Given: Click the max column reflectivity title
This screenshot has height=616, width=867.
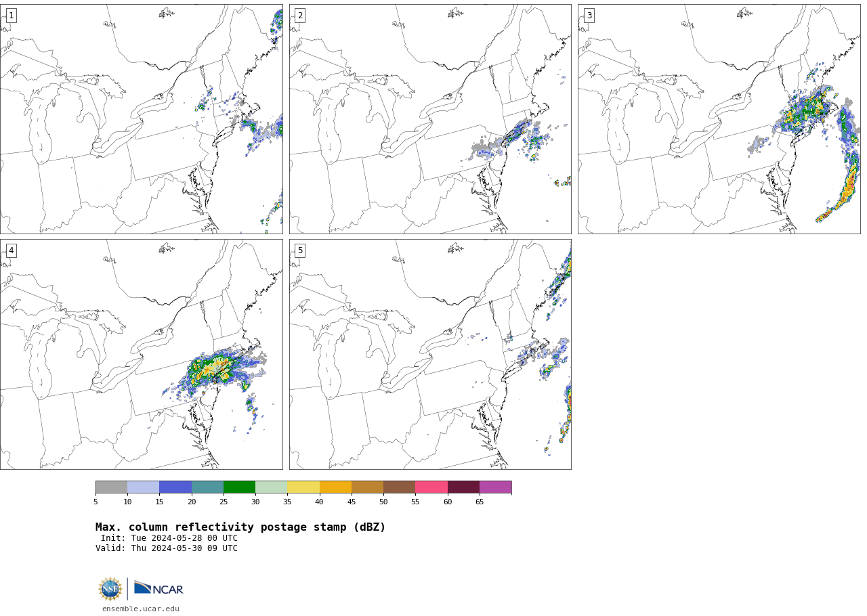Looking at the screenshot, I should click(240, 527).
